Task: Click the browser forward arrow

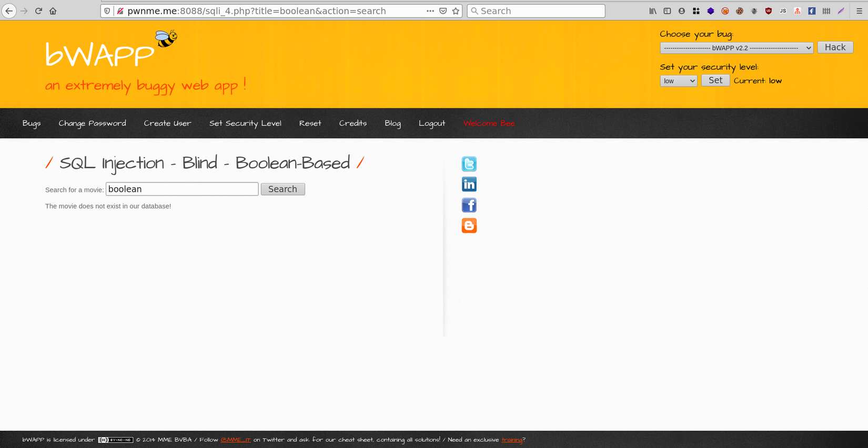Action: coord(24,11)
